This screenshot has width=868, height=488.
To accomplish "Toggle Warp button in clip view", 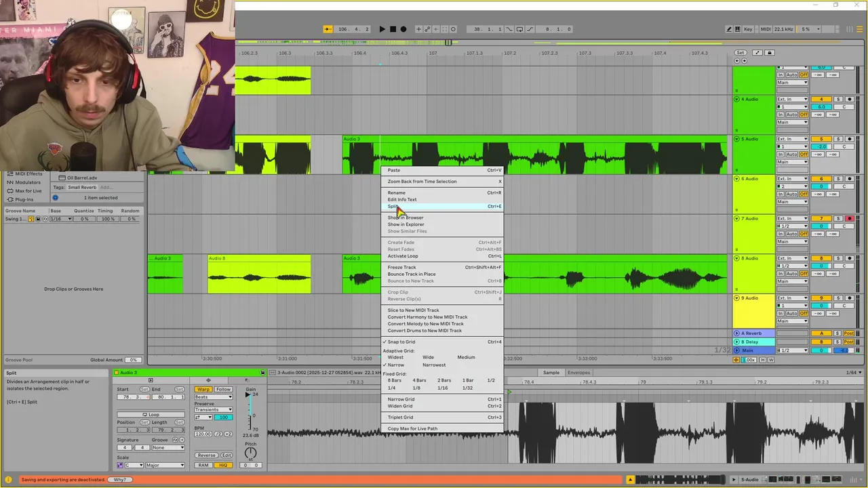I will click(203, 390).
